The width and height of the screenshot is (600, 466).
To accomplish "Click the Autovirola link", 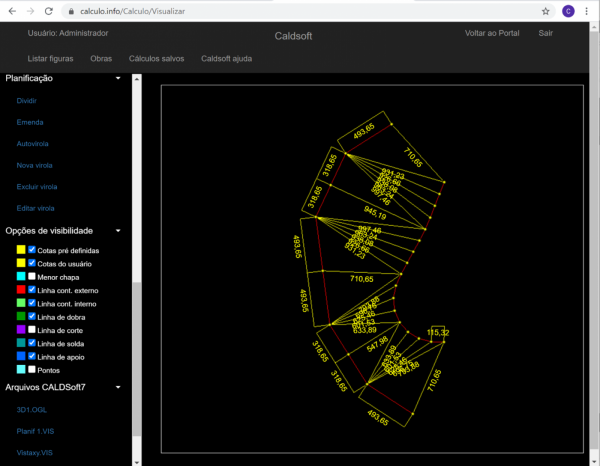I will (x=32, y=143).
